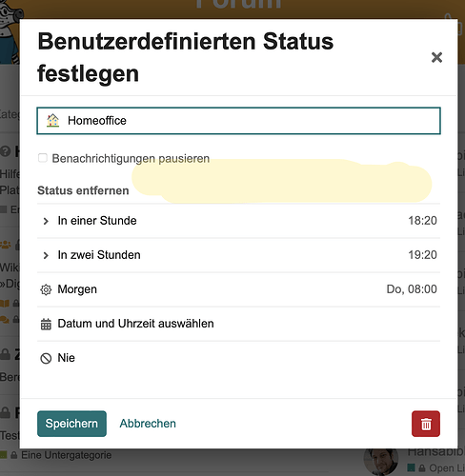Choose Morgen Do, 08:00 option

click(238, 289)
